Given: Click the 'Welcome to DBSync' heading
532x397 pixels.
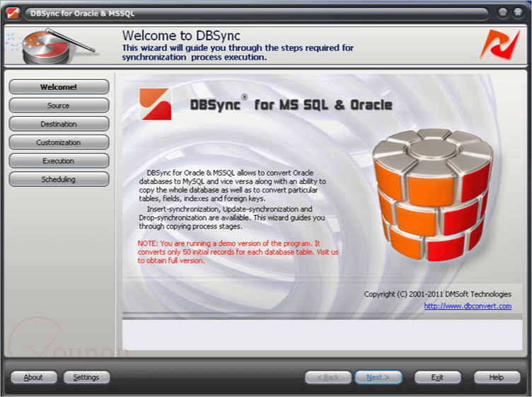Looking at the screenshot, I should (181, 35).
